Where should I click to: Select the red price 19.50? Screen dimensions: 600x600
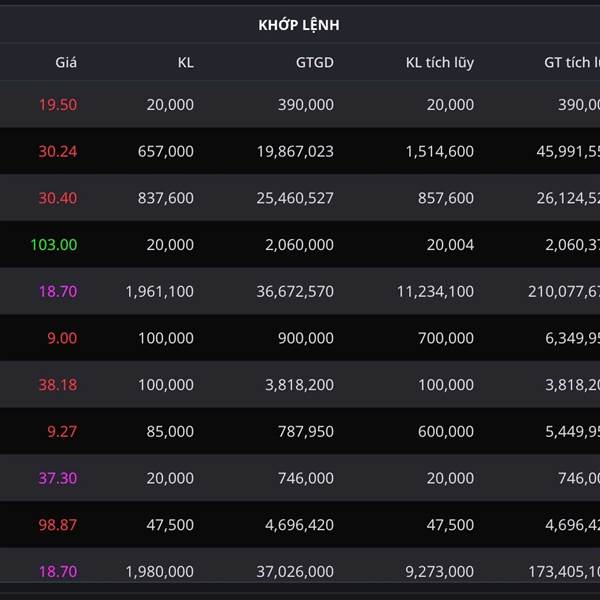58,104
